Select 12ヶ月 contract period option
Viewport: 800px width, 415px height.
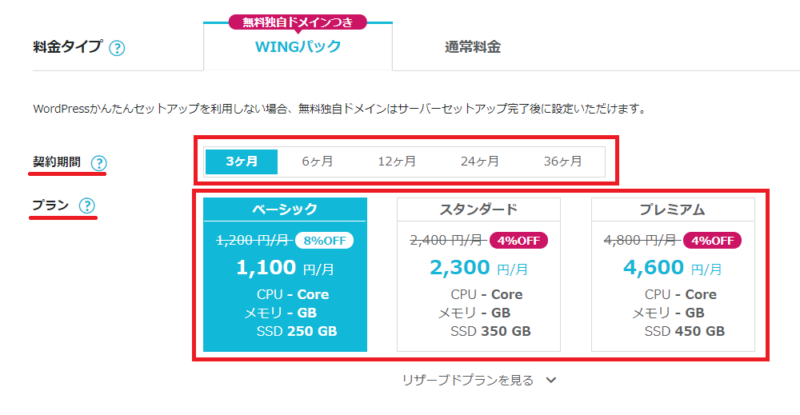tap(396, 161)
